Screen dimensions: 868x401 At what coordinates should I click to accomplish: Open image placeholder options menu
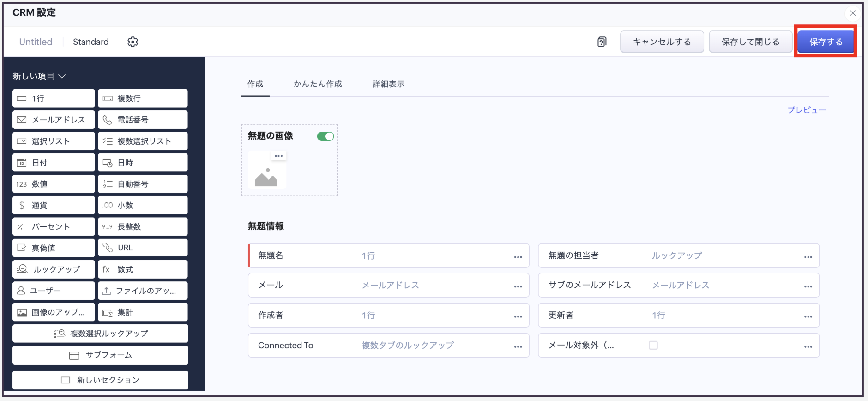point(278,156)
